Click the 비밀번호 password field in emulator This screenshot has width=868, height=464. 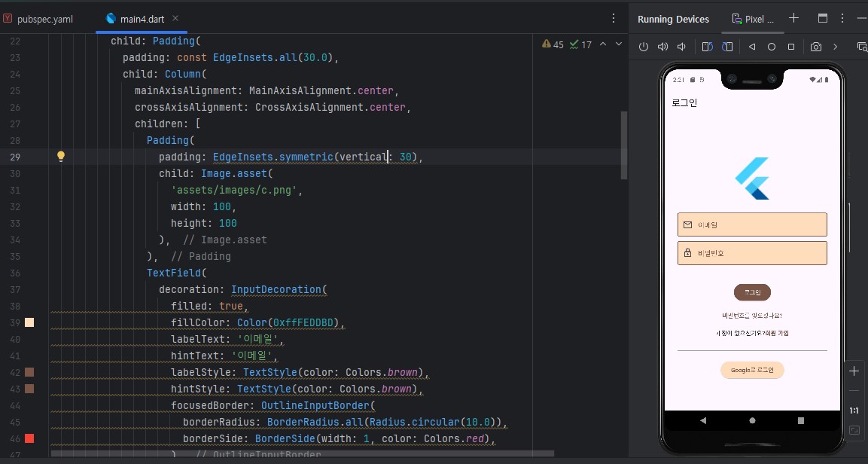coord(752,253)
